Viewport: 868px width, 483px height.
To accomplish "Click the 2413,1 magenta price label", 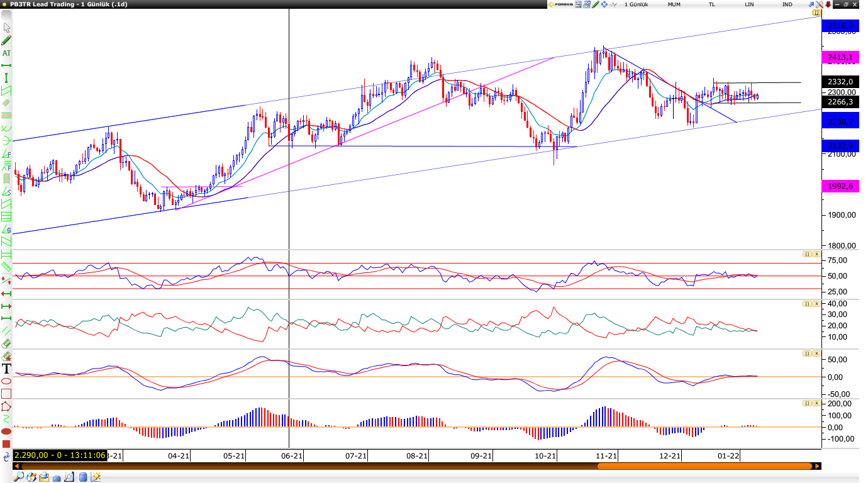I will pyautogui.click(x=840, y=57).
